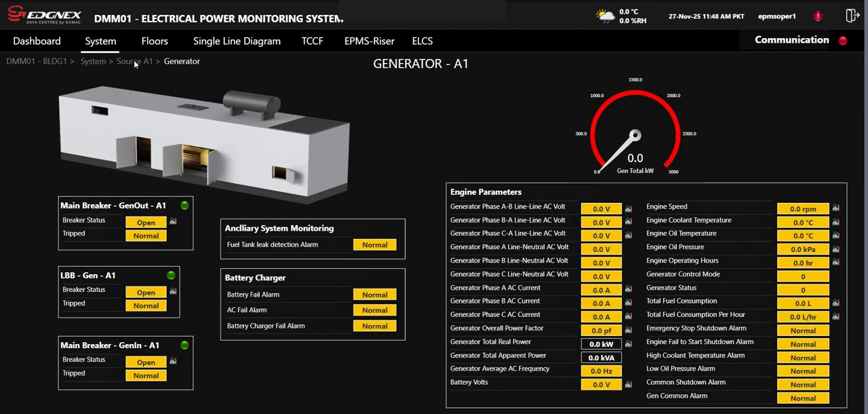The width and height of the screenshot is (868, 414).
Task: Click the logout door icon
Action: point(852,16)
